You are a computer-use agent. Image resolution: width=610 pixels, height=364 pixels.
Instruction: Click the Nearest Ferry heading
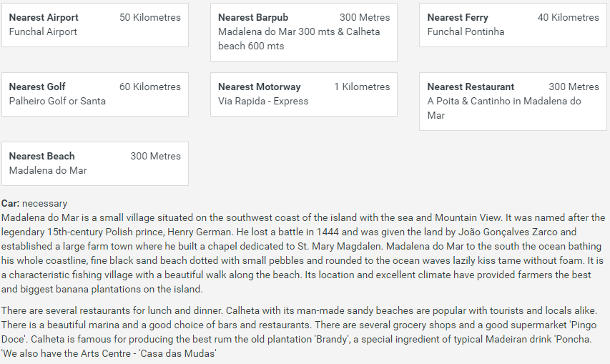pyautogui.click(x=458, y=17)
